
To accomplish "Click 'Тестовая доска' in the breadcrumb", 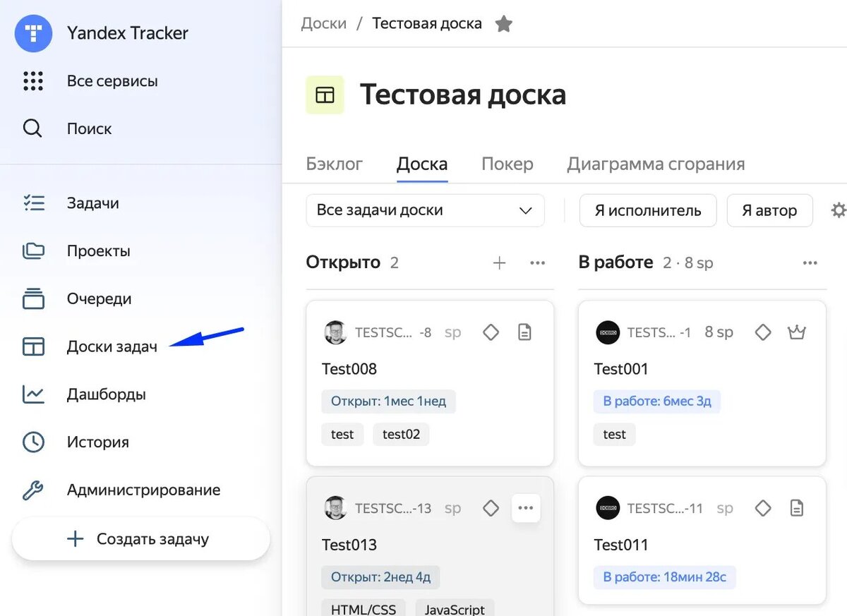I will pyautogui.click(x=427, y=23).
